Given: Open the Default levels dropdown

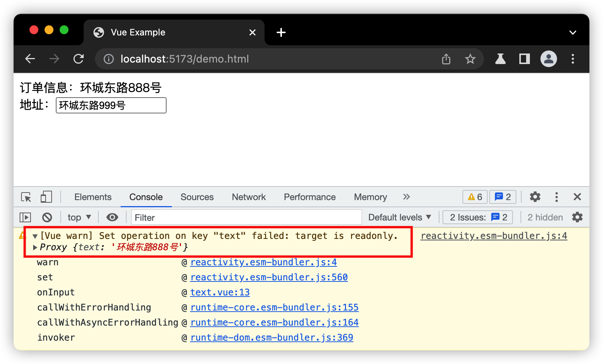Looking at the screenshot, I should point(399,217).
